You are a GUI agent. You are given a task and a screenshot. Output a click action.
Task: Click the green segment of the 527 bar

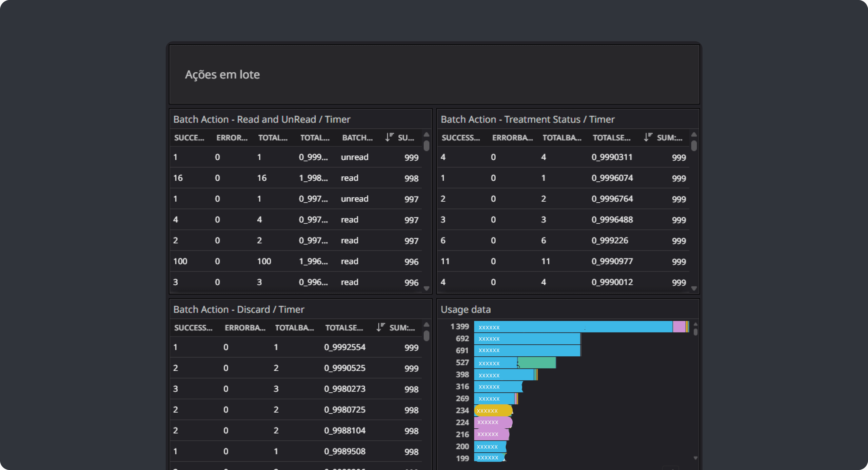pos(537,363)
